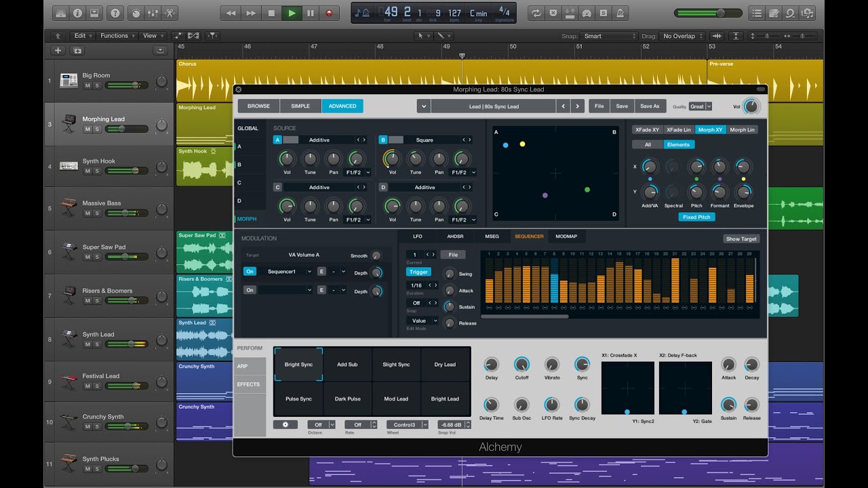The image size is (868, 488).
Task: Open the View menu dropdown
Action: 152,36
